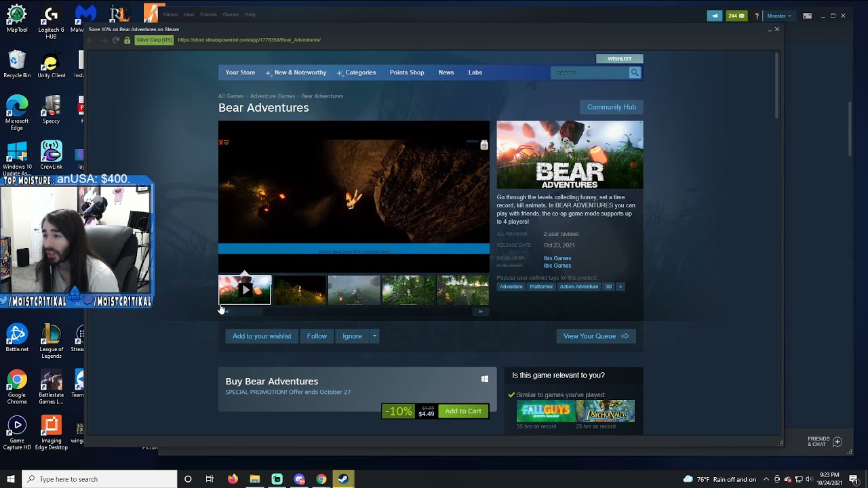Screen dimensions: 868x488
Task: Click the screenshot strip right arrow
Action: click(x=481, y=312)
